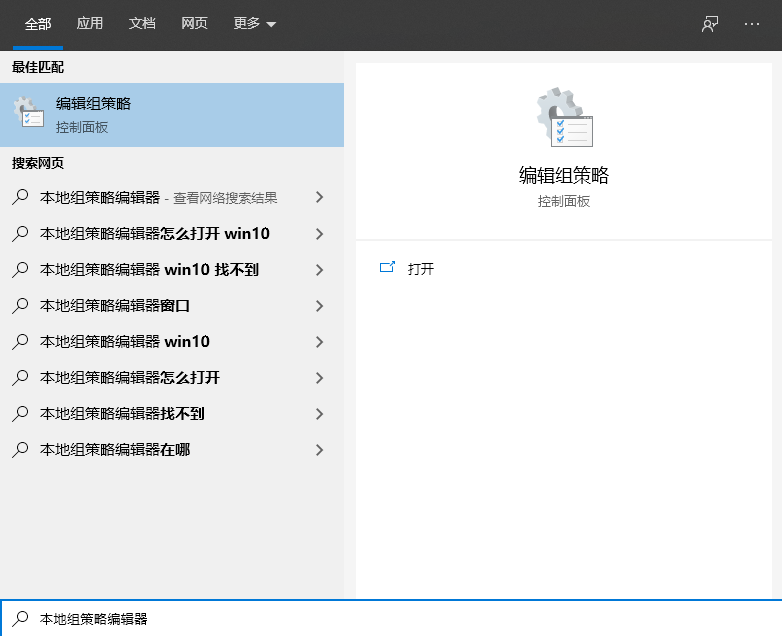Viewport: 782px width, 636px height.
Task: Switch to the 应用 tab
Action: pyautogui.click(x=90, y=24)
